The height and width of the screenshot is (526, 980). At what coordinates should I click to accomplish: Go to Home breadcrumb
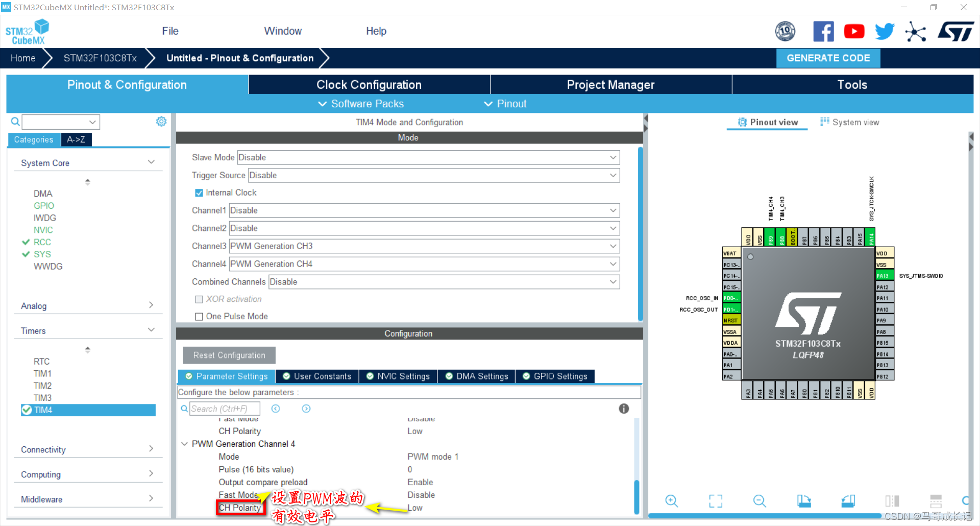click(x=23, y=58)
